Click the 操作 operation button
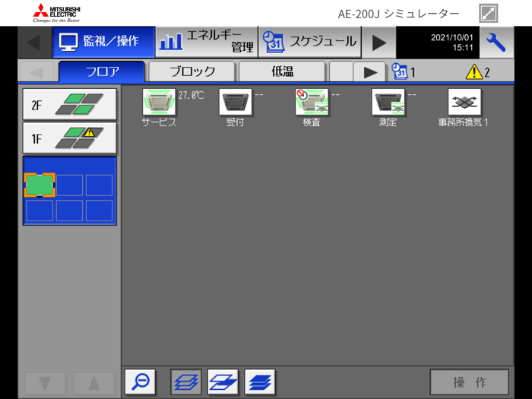Image resolution: width=532 pixels, height=399 pixels. (470, 382)
